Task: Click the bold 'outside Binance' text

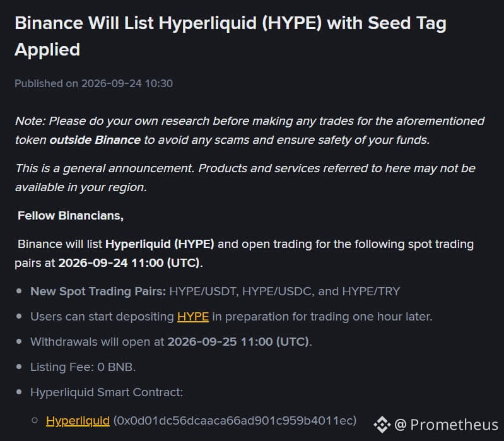Action: click(95, 140)
